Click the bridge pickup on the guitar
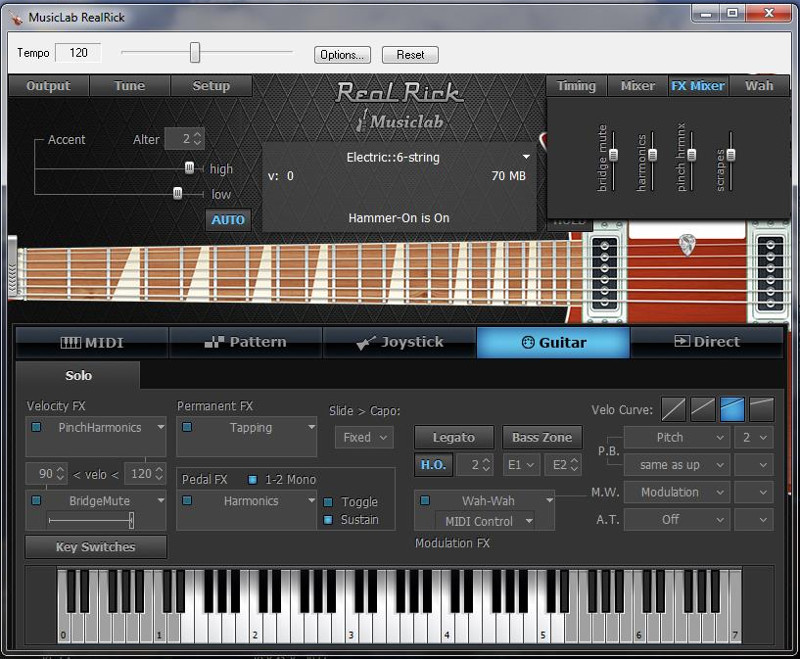The width and height of the screenshot is (800, 659). (770, 273)
